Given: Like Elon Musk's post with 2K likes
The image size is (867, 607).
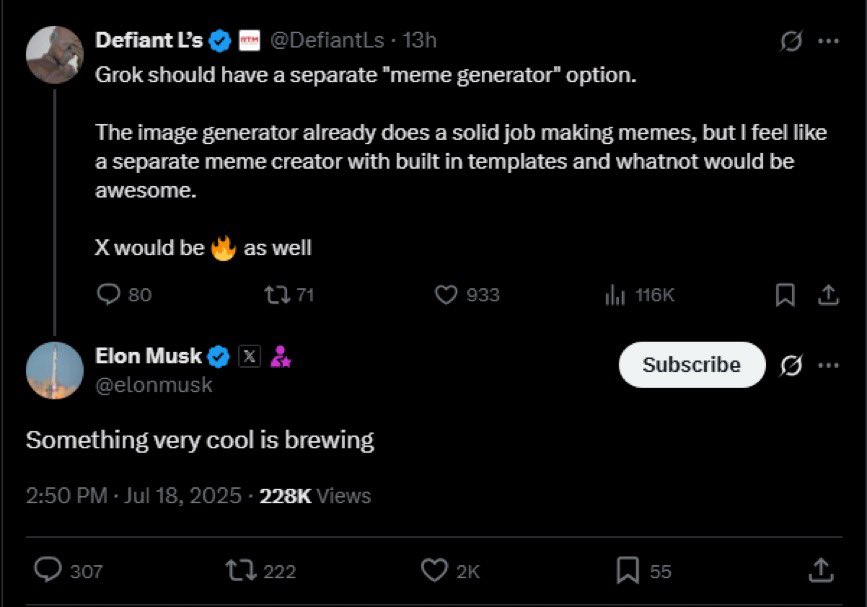Looking at the screenshot, I should click(x=450, y=571).
